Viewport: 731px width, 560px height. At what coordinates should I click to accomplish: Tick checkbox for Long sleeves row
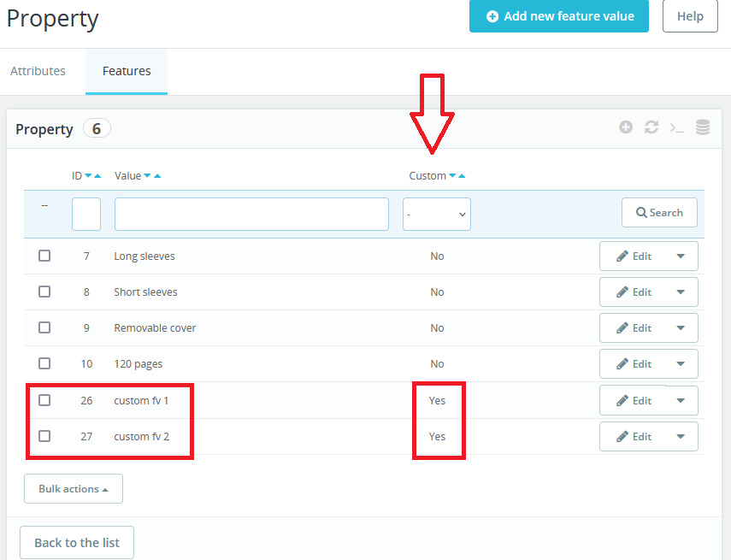(44, 256)
